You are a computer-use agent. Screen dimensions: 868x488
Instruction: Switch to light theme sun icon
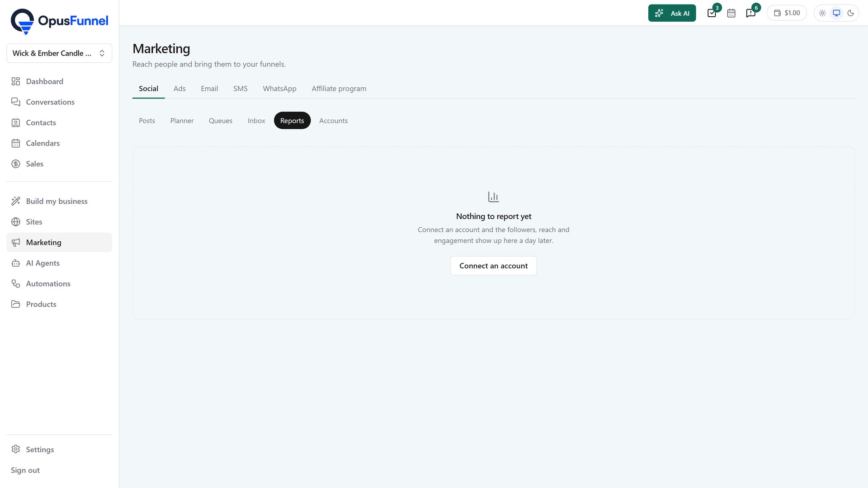coord(822,13)
